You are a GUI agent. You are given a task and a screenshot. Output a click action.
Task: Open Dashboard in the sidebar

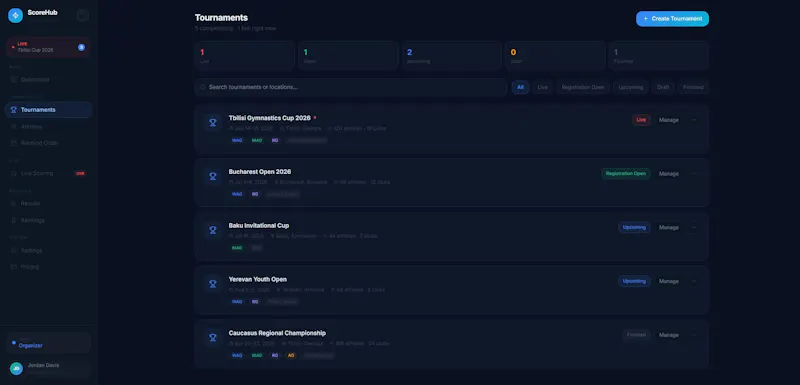pos(48,80)
